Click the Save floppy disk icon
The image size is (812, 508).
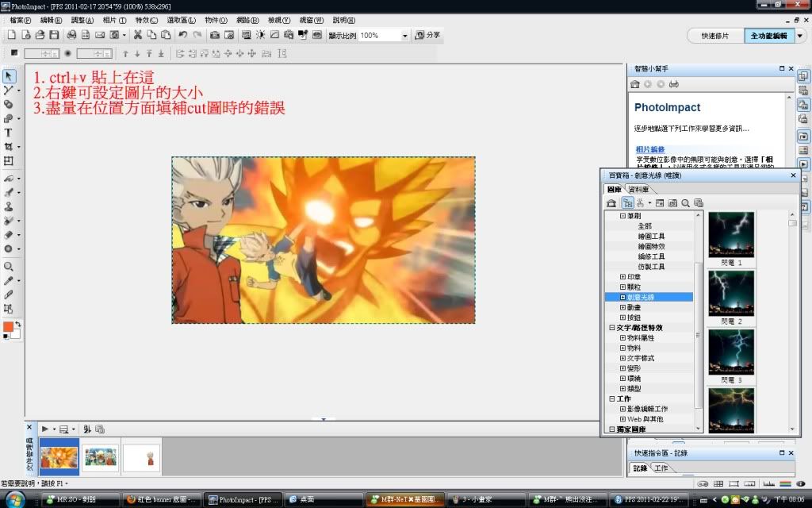[x=54, y=35]
